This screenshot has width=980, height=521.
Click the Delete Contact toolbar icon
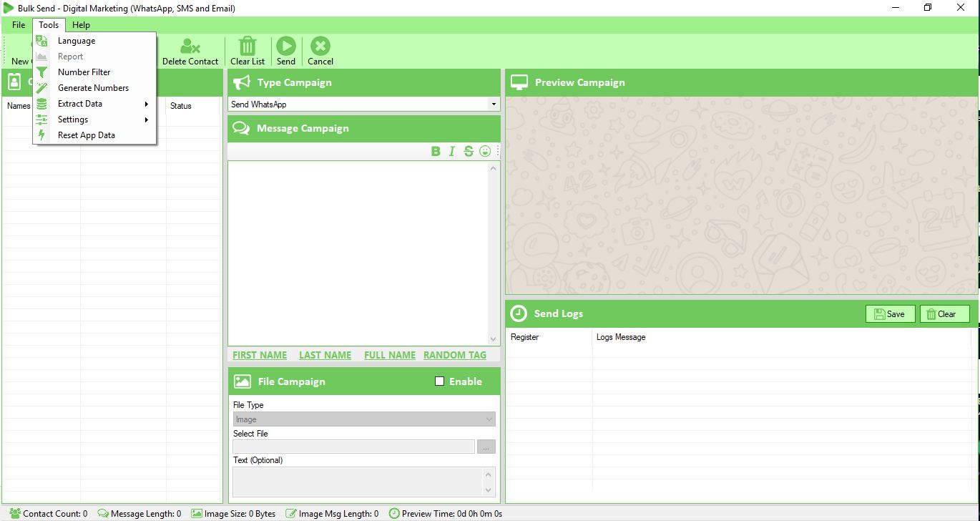[x=190, y=47]
